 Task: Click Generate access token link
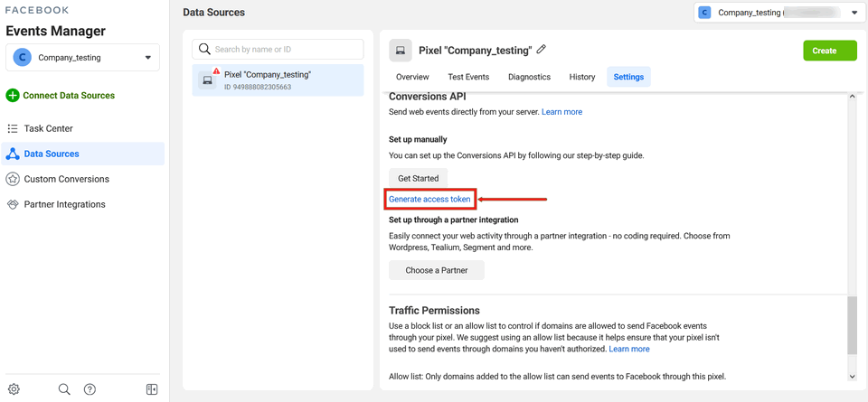pyautogui.click(x=429, y=199)
